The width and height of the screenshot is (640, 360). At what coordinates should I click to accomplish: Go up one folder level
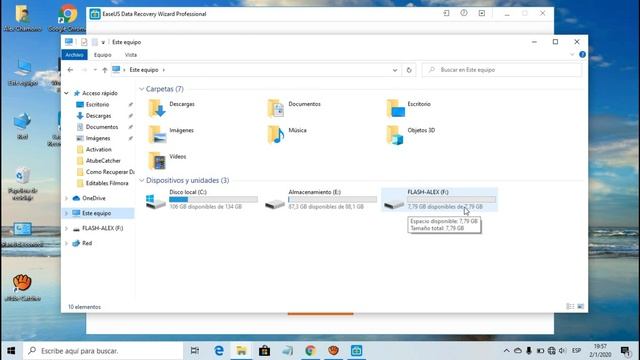(105, 70)
